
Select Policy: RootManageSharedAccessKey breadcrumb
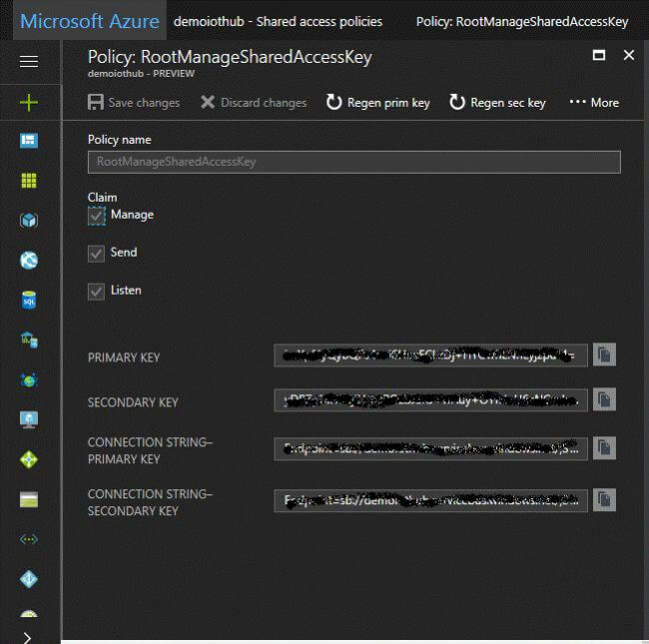click(x=522, y=22)
